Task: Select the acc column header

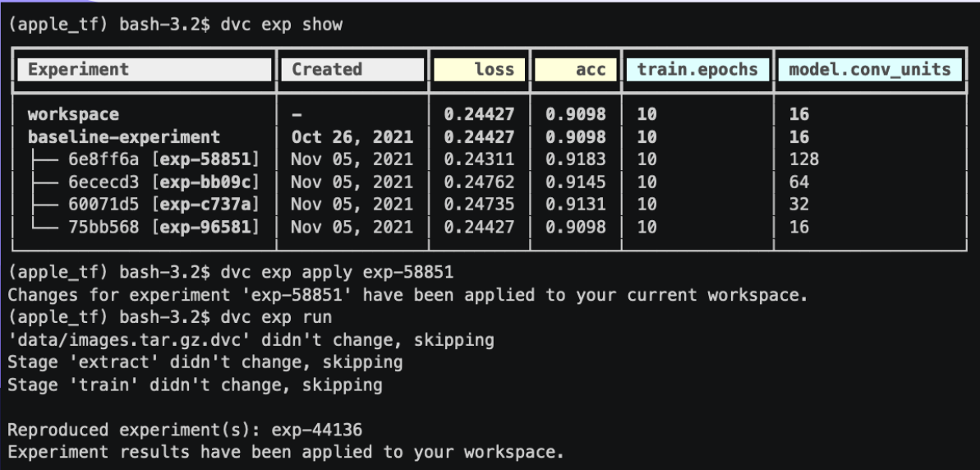Action: [576, 69]
